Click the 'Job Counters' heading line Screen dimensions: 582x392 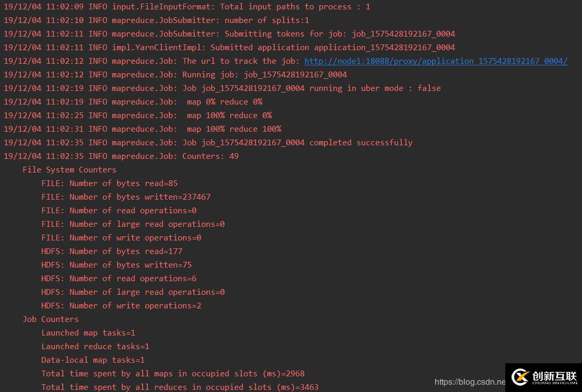tap(51, 319)
